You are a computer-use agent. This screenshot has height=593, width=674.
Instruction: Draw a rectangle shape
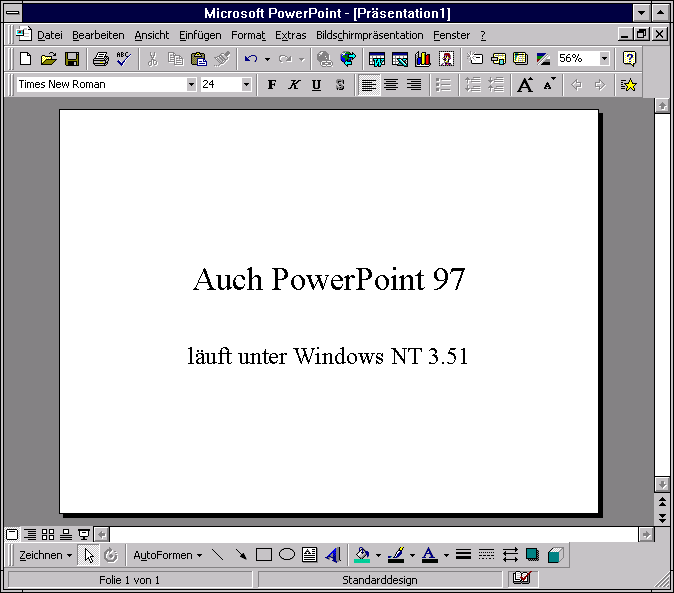point(263,555)
